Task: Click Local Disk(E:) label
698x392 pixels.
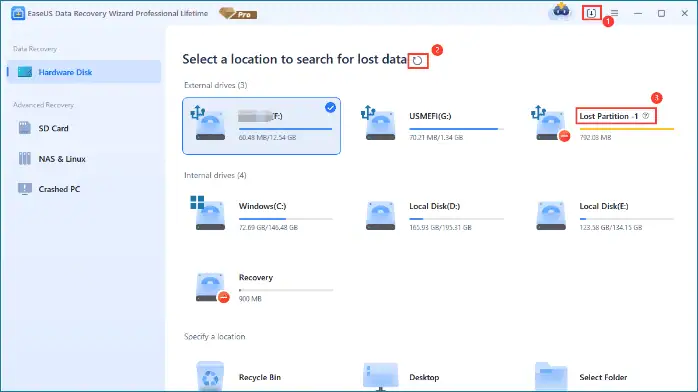Action: [x=604, y=206]
